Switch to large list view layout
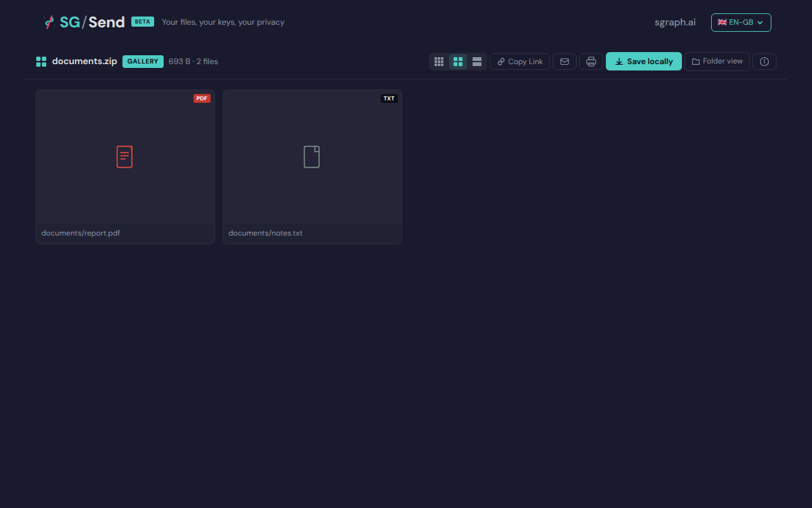812x508 pixels. tap(477, 62)
